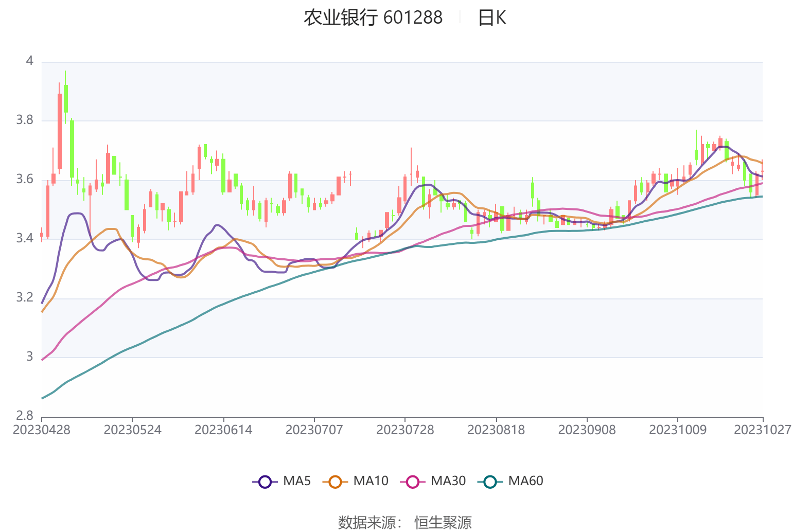Click the chart title 农业银行 601288
This screenshot has width=810, height=532.
tap(373, 17)
